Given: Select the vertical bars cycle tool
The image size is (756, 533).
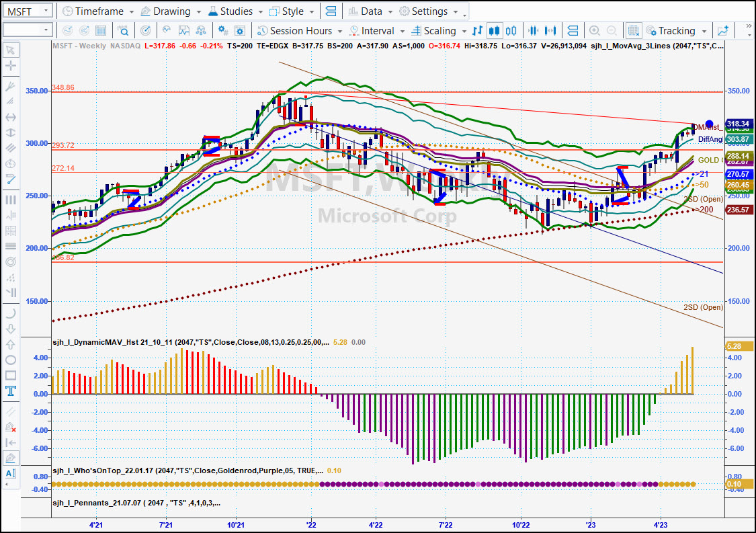Looking at the screenshot, I should [11, 200].
